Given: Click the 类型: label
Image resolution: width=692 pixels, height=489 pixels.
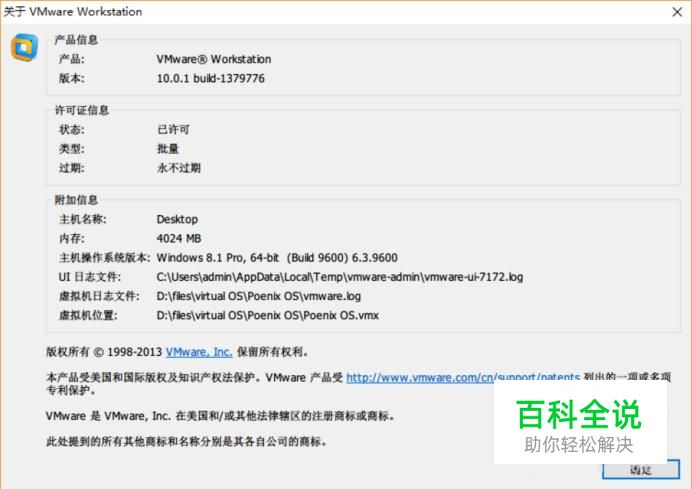Looking at the screenshot, I should [71, 149].
